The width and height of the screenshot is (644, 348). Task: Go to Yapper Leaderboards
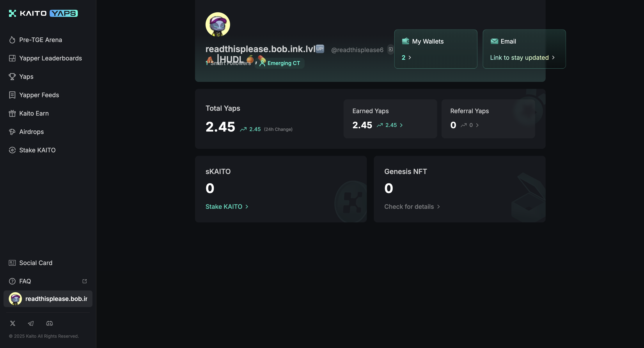48,58
